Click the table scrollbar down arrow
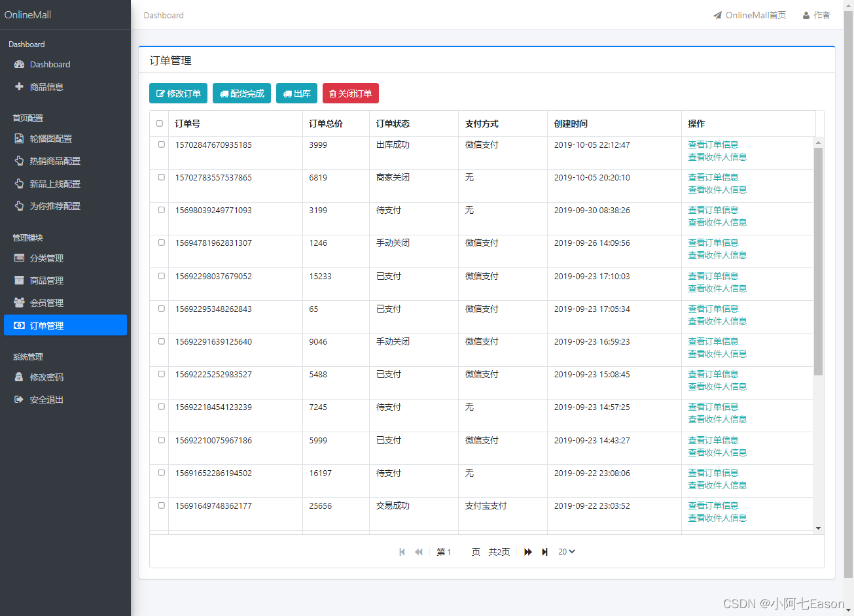 pyautogui.click(x=818, y=528)
